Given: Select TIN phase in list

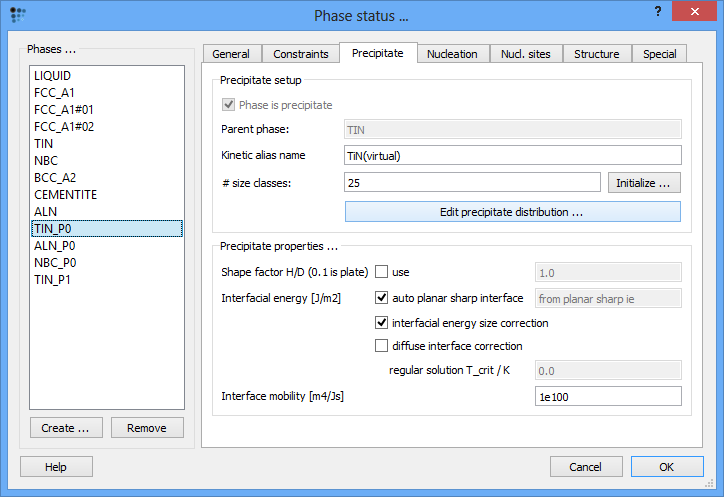Looking at the screenshot, I should pos(107,144).
